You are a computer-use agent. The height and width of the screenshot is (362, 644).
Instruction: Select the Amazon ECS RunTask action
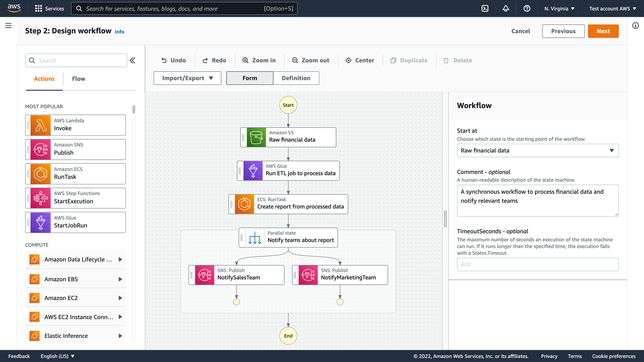tap(75, 173)
